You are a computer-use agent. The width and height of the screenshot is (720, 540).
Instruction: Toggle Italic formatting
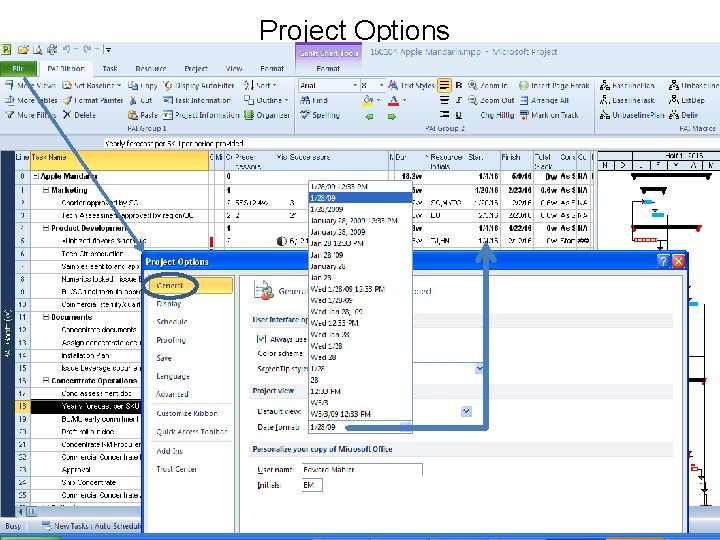click(458, 100)
